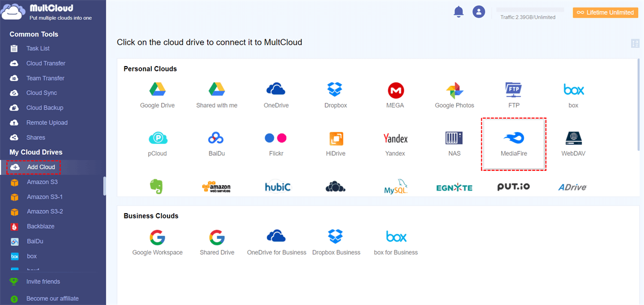Connect personal box cloud
The height and width of the screenshot is (305, 644).
click(x=574, y=95)
